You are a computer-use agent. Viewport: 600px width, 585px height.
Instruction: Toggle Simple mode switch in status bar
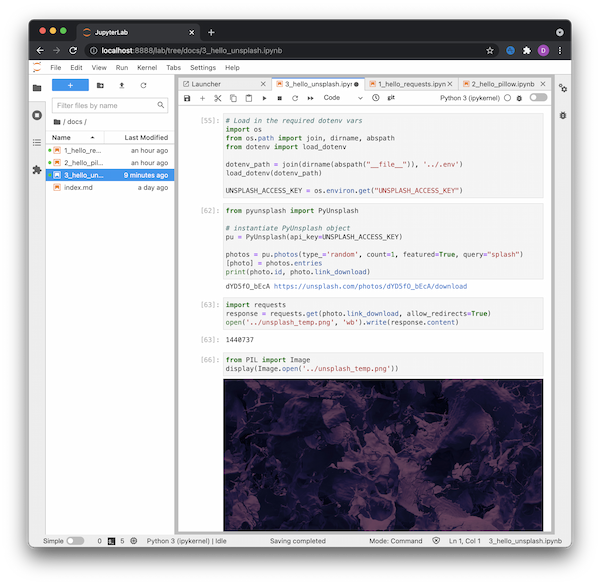[x=75, y=541]
